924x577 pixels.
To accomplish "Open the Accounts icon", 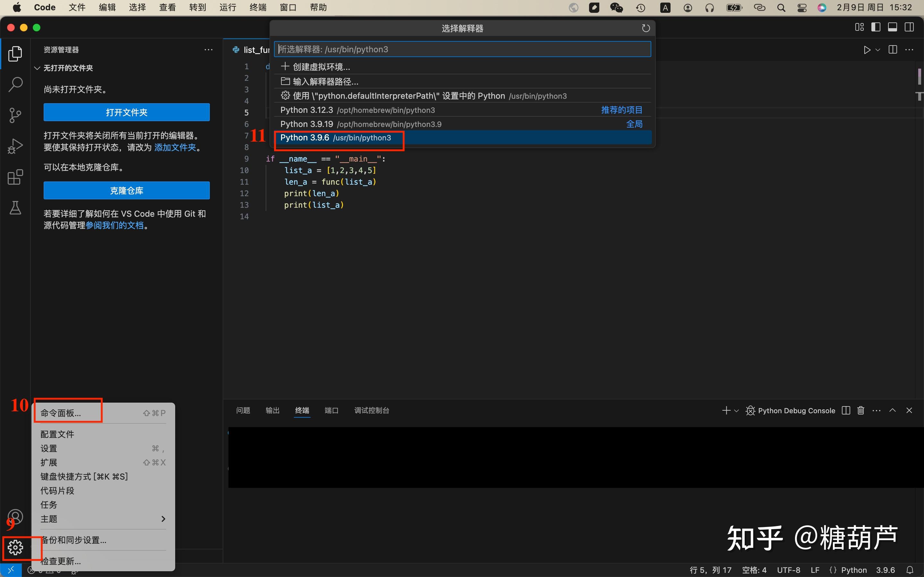I will click(x=15, y=517).
